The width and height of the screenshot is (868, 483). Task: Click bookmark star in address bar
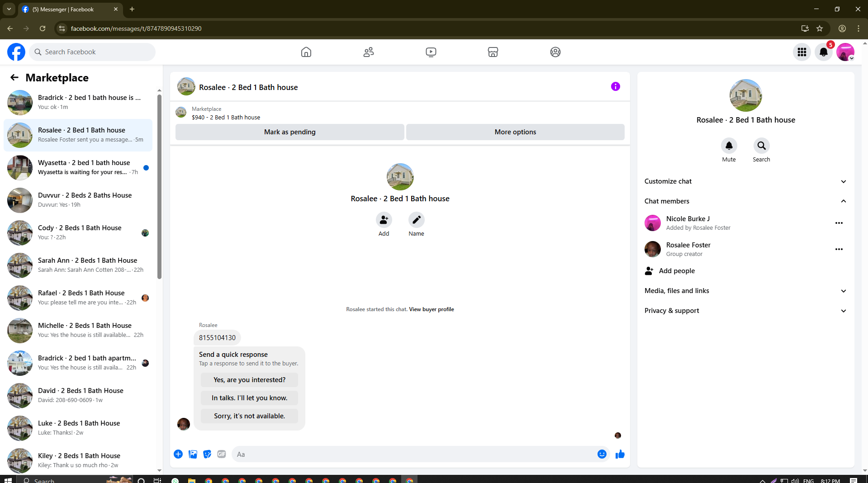tap(820, 28)
